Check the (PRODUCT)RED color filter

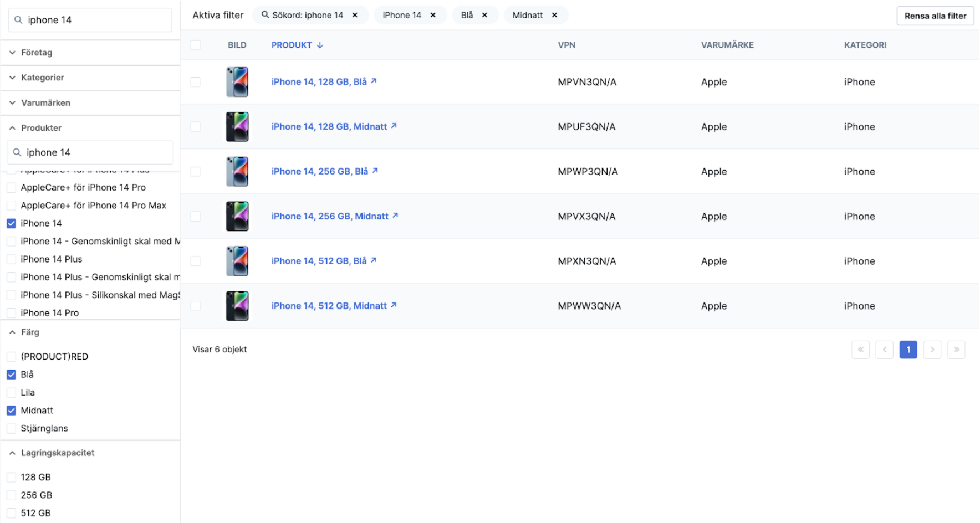click(x=11, y=357)
